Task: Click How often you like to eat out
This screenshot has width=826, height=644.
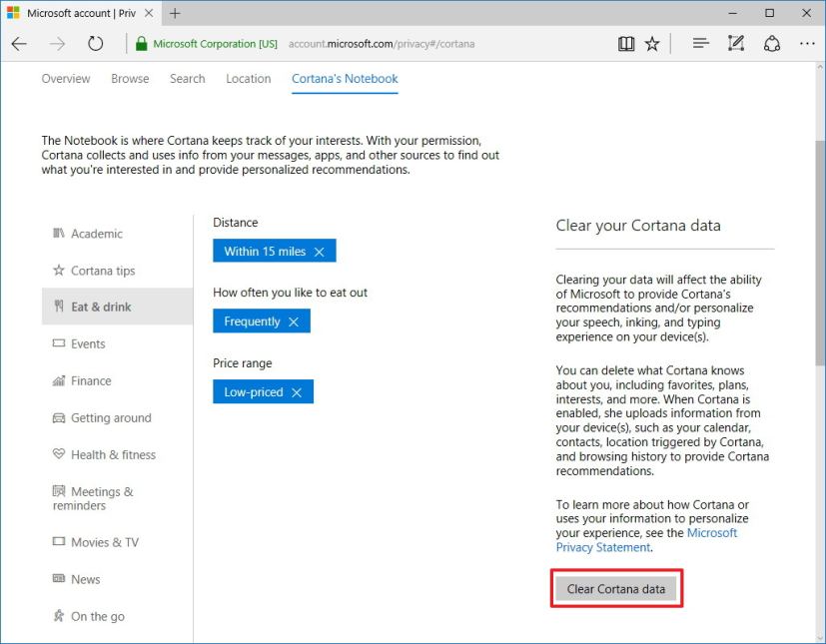Action: (291, 293)
